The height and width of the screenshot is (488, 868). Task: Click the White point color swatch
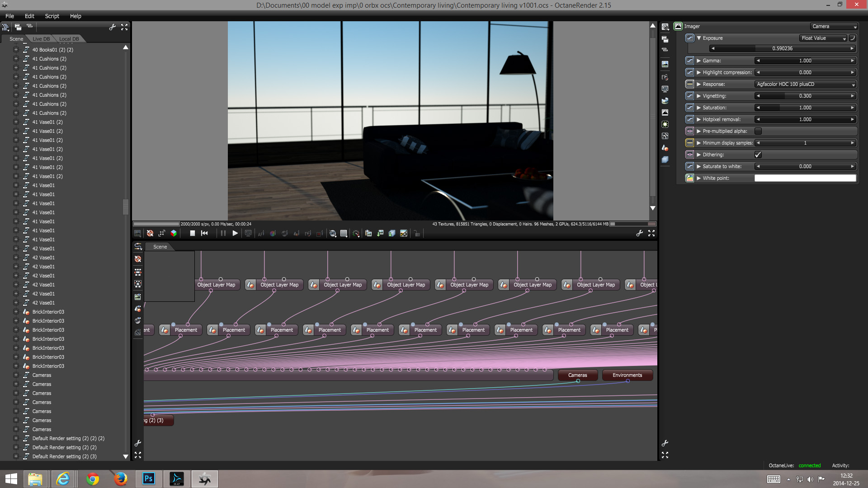[x=805, y=178]
